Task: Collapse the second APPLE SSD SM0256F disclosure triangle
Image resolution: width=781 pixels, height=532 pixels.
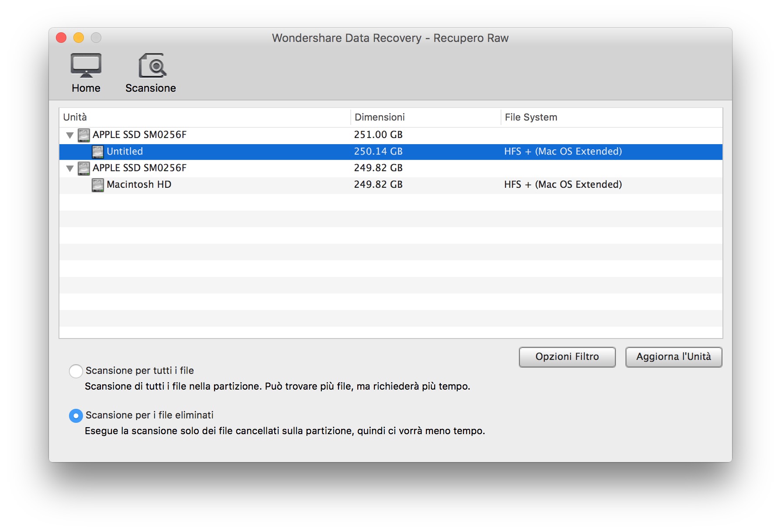Action: point(70,169)
